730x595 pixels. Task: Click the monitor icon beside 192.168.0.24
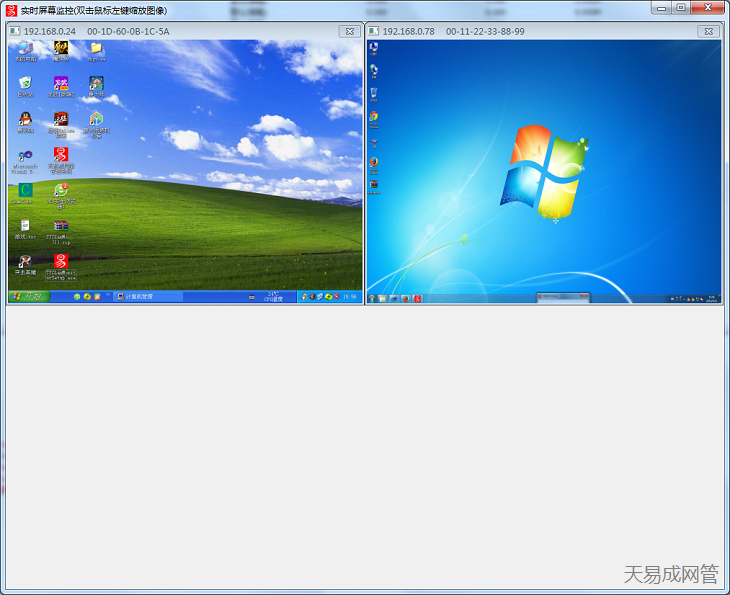[x=15, y=31]
